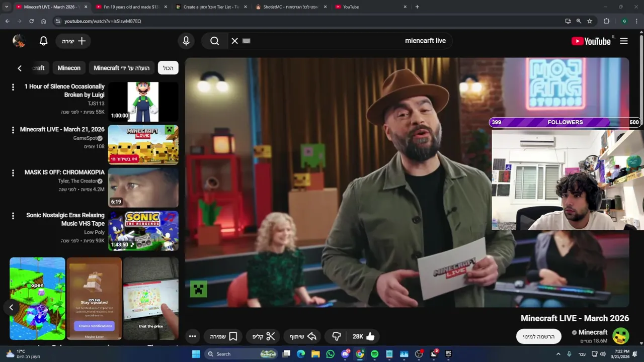Open Chrome extensions puzzle icon
Viewport: 644px width, 362px height.
click(606, 21)
